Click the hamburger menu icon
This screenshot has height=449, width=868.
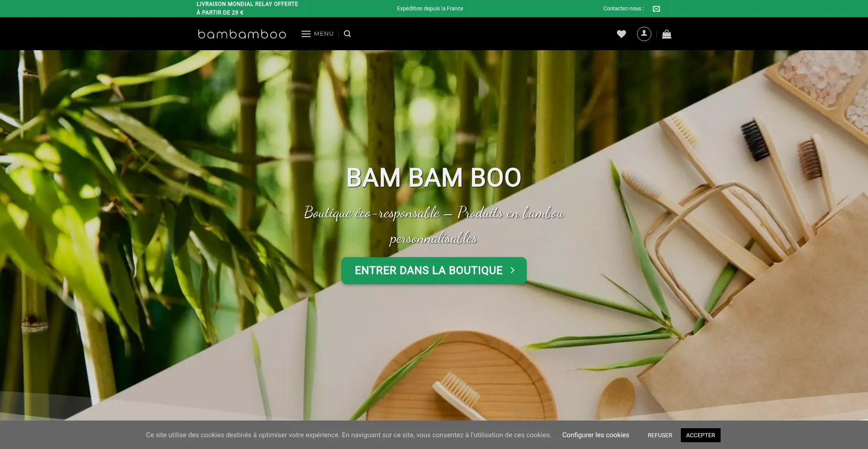coord(306,34)
